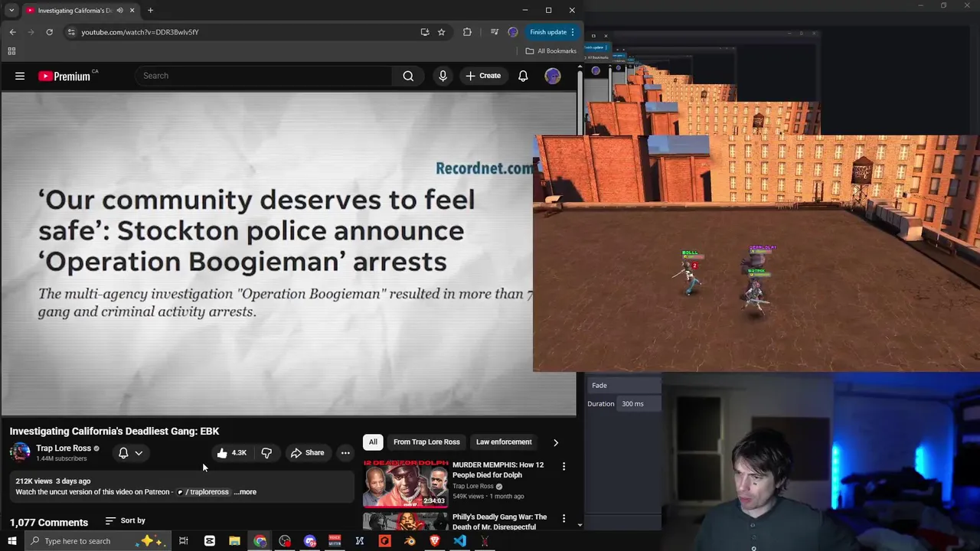Screen dimensions: 980x551
Task: Select the All filter chip
Action: coord(373,442)
